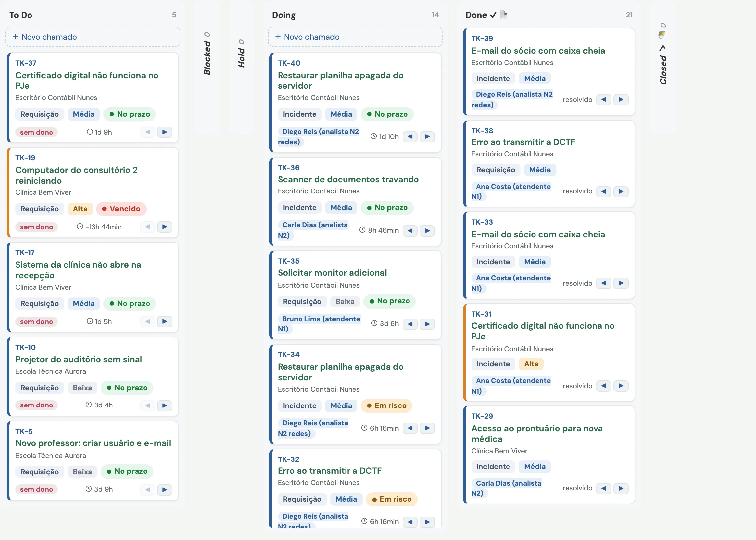Click assignee Ana Costa on TK-38

[511, 191]
